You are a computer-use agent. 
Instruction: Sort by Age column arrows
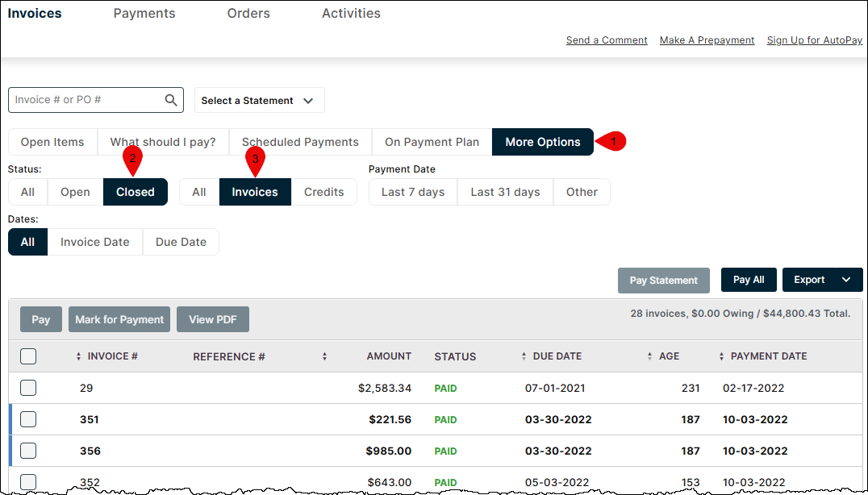coord(649,356)
